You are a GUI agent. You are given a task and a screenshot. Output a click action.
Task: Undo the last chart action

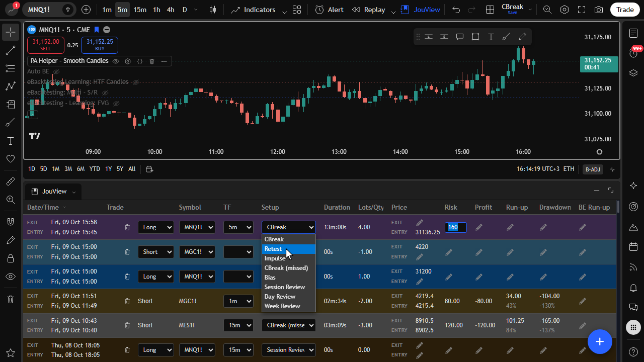tap(456, 10)
